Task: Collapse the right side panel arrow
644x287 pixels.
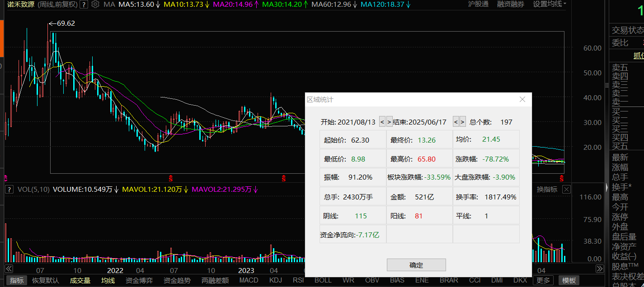Action: point(606,187)
